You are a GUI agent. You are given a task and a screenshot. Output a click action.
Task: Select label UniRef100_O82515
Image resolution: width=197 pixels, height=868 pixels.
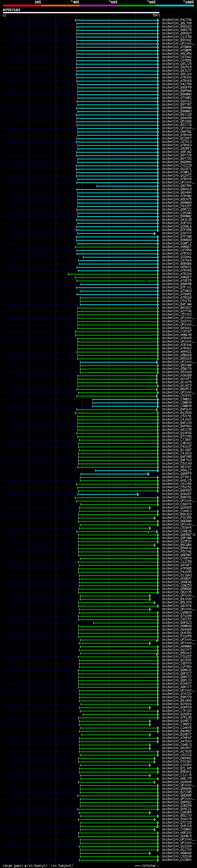pyautogui.click(x=176, y=67)
